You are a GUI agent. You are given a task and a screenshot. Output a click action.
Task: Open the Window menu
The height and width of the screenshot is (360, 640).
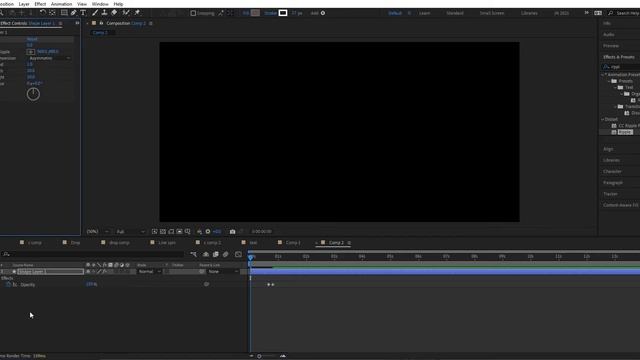pos(100,4)
